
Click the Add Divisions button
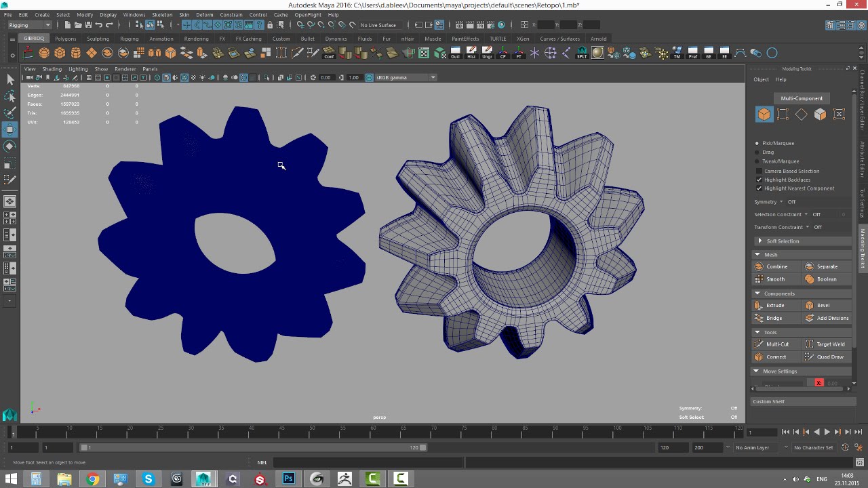[x=827, y=318]
